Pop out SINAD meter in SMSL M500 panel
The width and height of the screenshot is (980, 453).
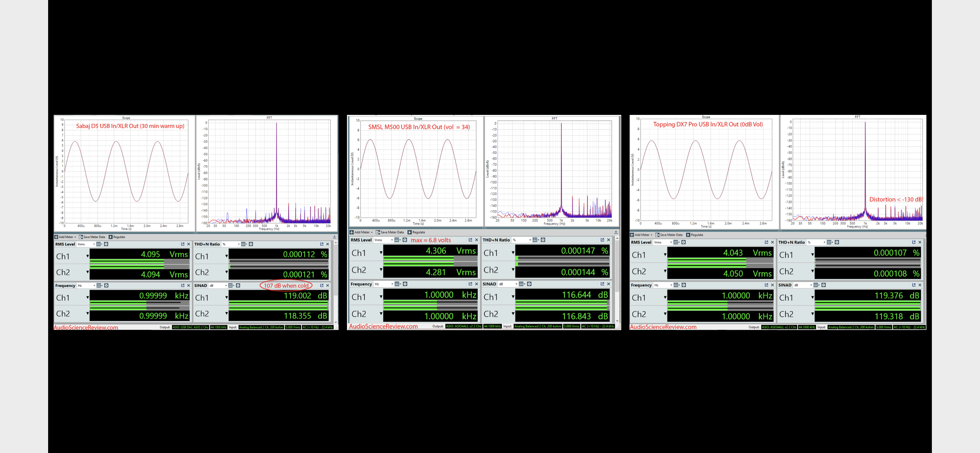point(602,284)
